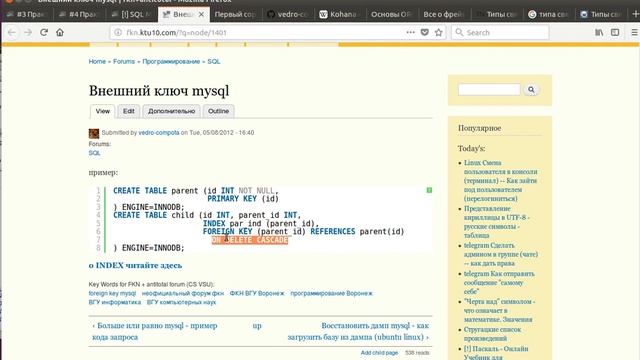This screenshot has height=360, width=640.
Task: Click 'FOREIGN KEY' keyword in code
Action: click(227, 231)
